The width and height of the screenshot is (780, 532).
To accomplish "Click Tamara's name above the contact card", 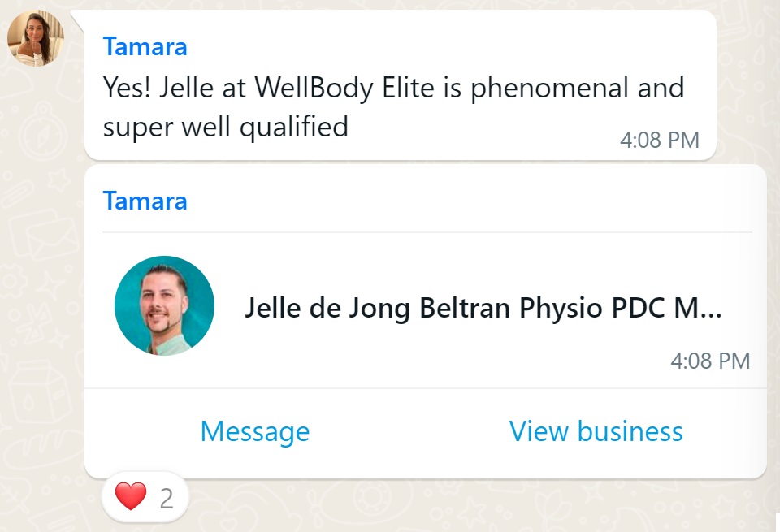I will click(145, 201).
